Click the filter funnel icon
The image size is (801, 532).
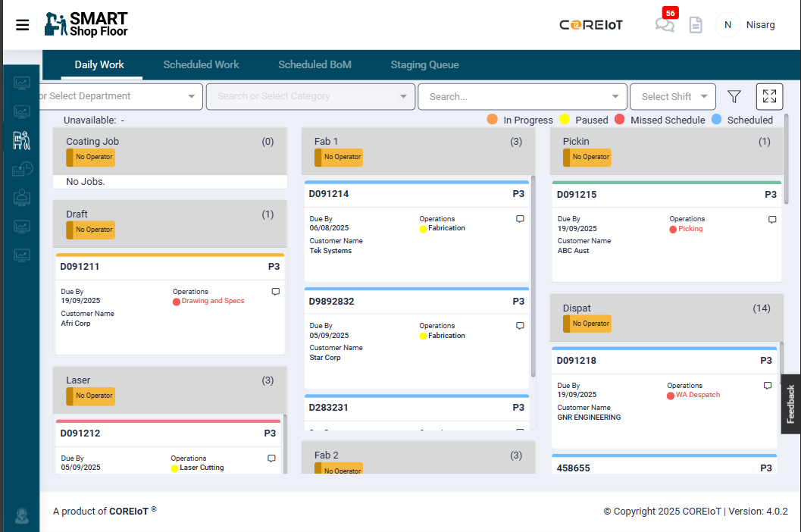[x=734, y=96]
